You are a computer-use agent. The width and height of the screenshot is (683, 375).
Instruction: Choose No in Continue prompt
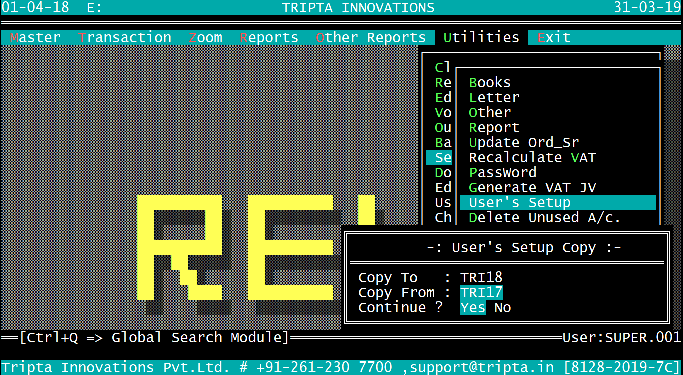click(503, 307)
